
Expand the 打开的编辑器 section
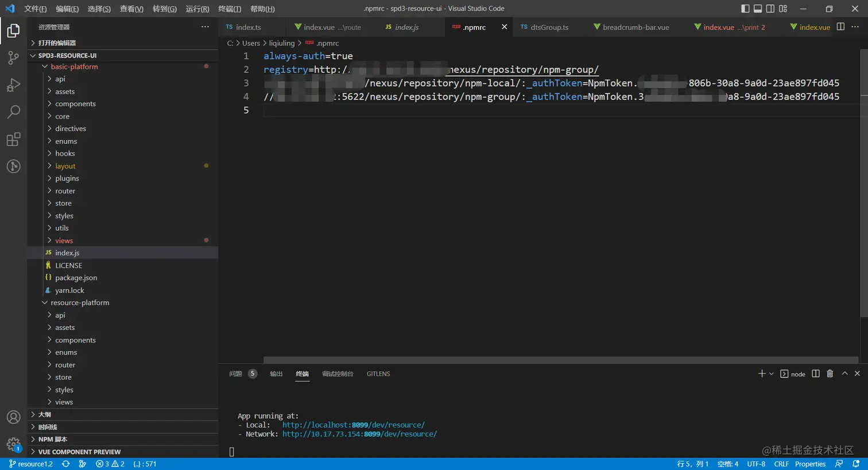(x=123, y=43)
